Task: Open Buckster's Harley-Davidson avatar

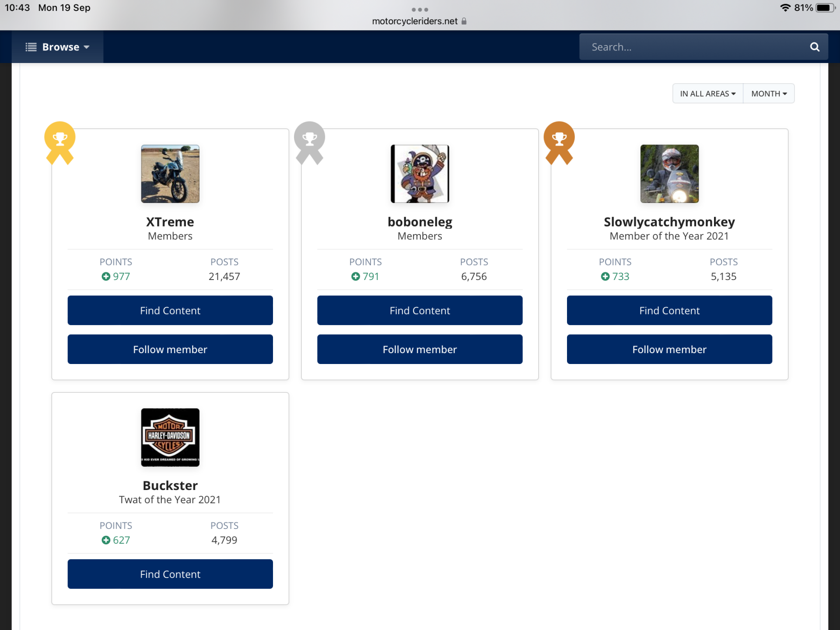Action: 170,437
